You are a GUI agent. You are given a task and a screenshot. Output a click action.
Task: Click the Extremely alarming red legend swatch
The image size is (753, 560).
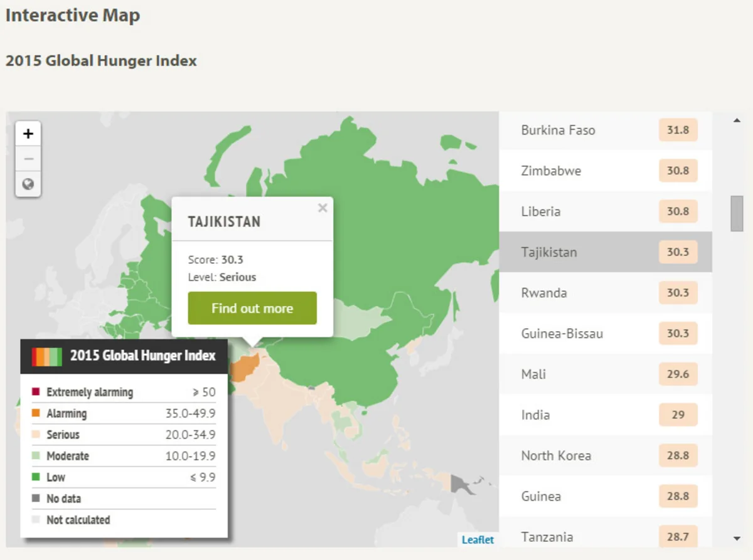coord(36,393)
